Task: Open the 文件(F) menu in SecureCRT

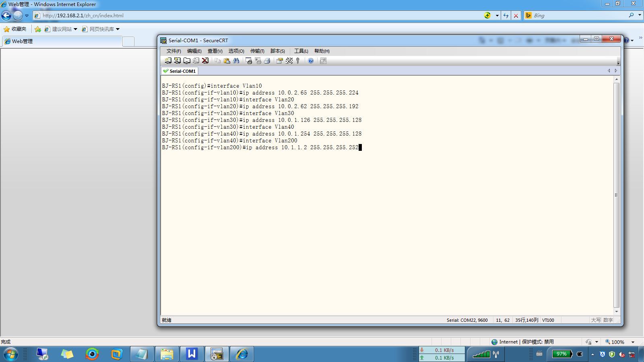Action: pyautogui.click(x=173, y=51)
